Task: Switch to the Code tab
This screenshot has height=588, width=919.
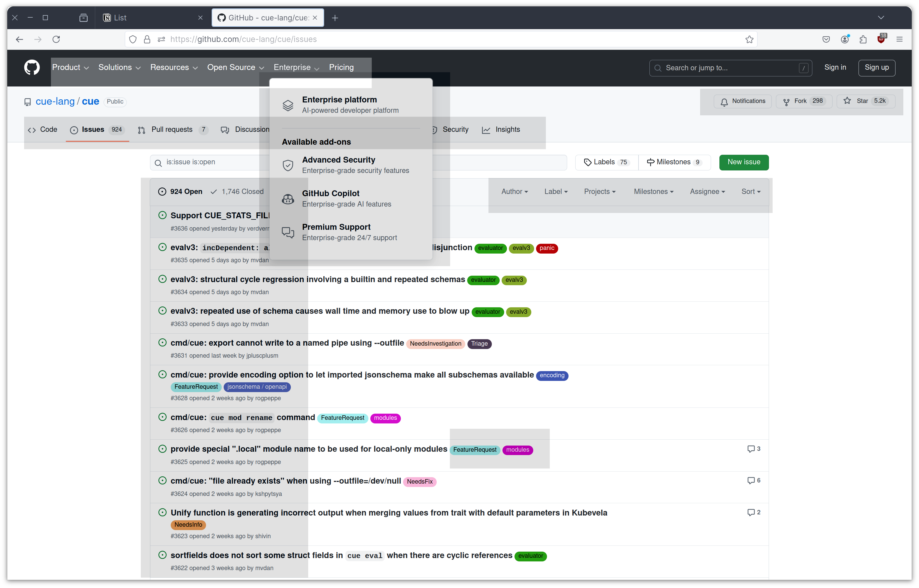Action: pos(42,130)
